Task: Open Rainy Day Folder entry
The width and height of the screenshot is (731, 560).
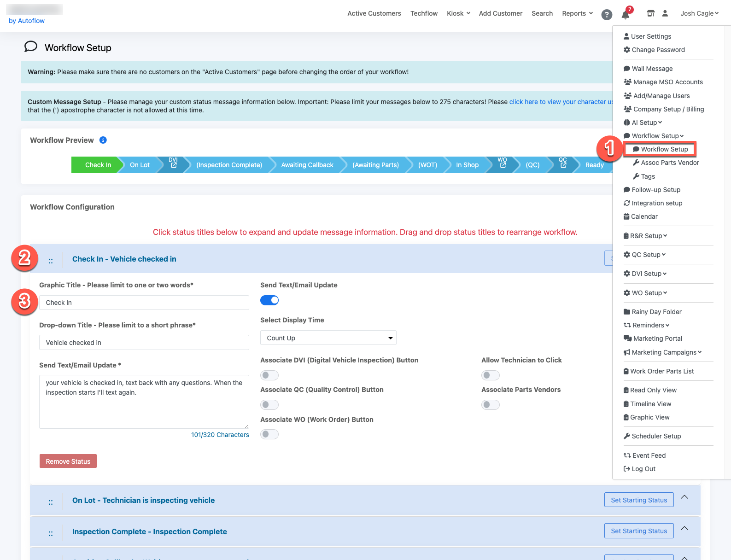Action: 652,312
